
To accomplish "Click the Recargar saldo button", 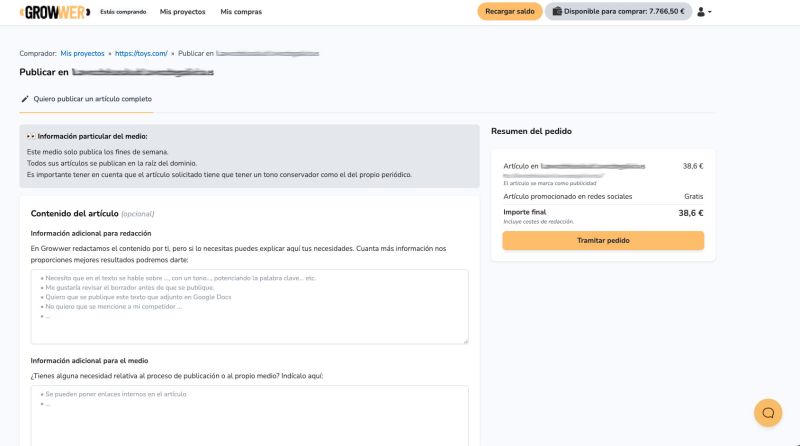I will 510,11.
